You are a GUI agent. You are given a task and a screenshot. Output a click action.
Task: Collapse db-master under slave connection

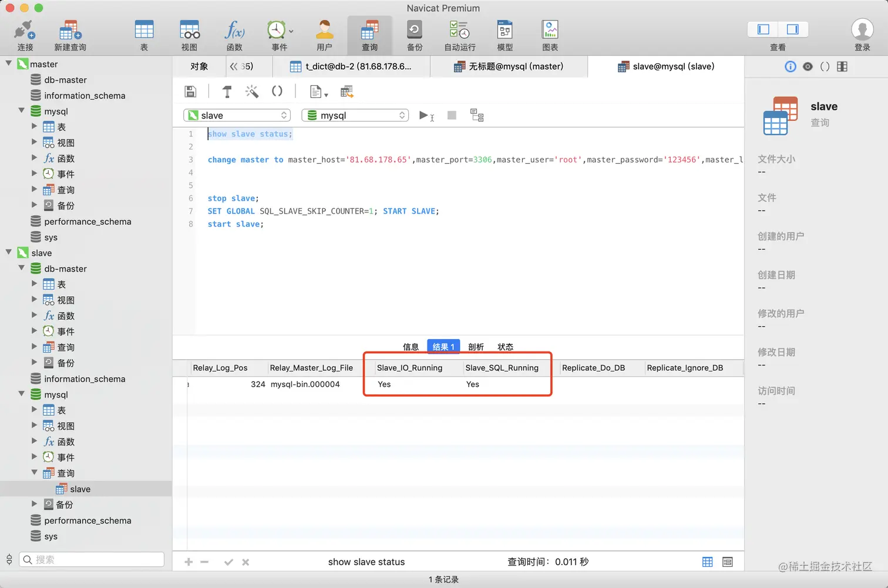[22, 268]
